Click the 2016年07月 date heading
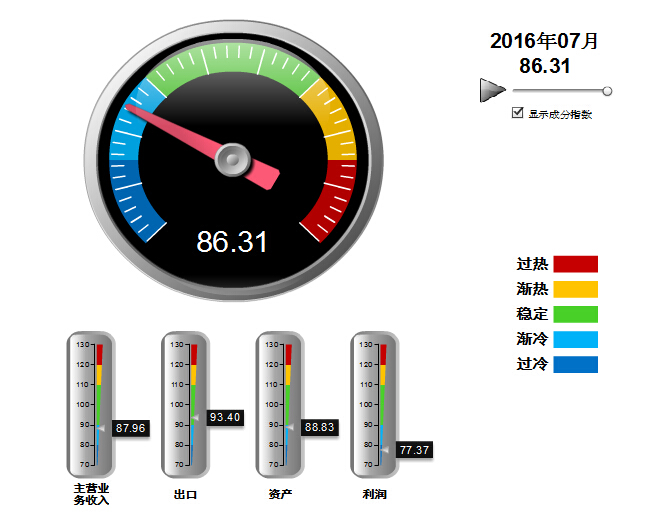The height and width of the screenshot is (517, 650). click(545, 41)
